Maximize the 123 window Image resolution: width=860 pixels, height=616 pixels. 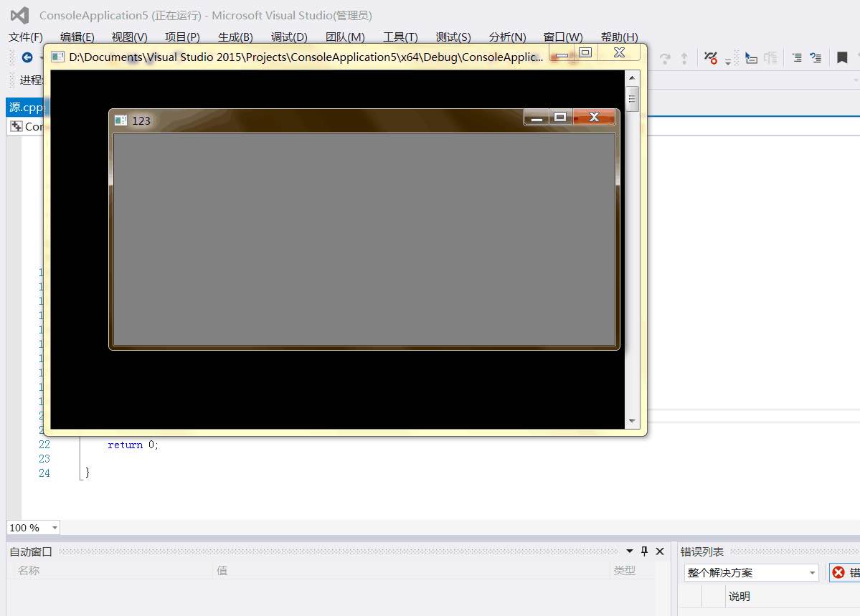[x=560, y=117]
